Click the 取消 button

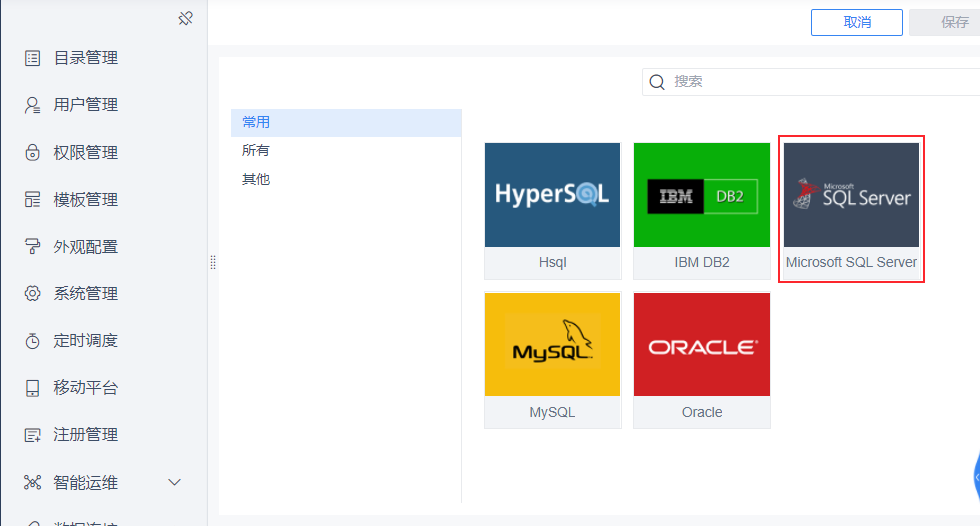[857, 22]
